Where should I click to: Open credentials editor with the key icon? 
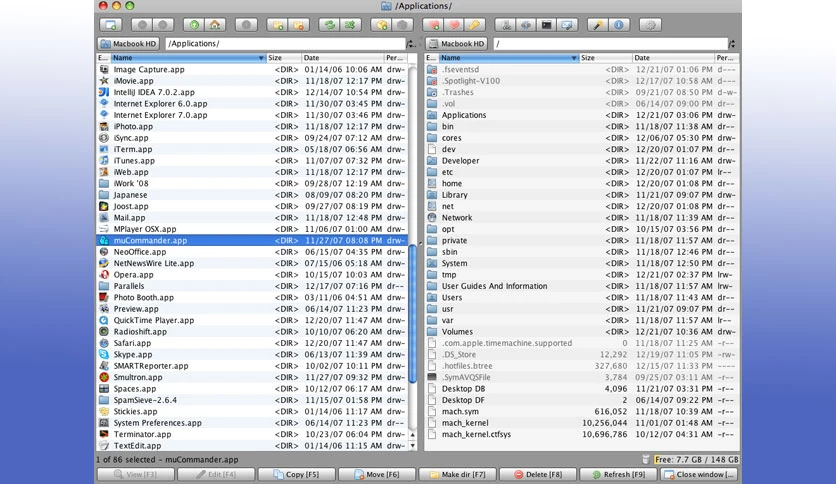474,25
